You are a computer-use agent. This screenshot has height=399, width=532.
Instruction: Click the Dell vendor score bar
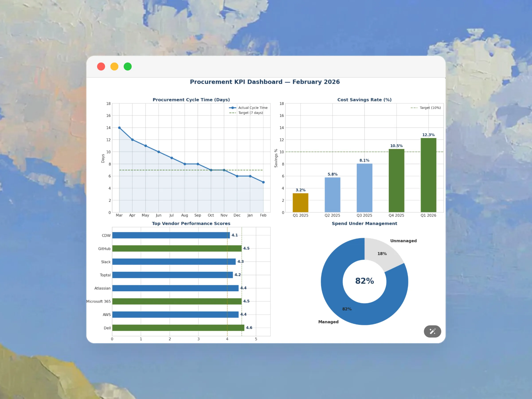[178, 328]
